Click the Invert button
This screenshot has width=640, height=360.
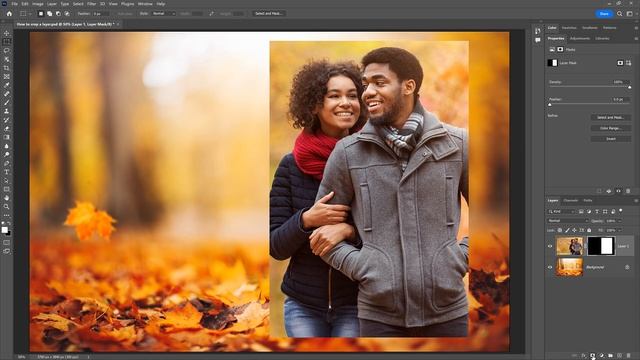(611, 139)
